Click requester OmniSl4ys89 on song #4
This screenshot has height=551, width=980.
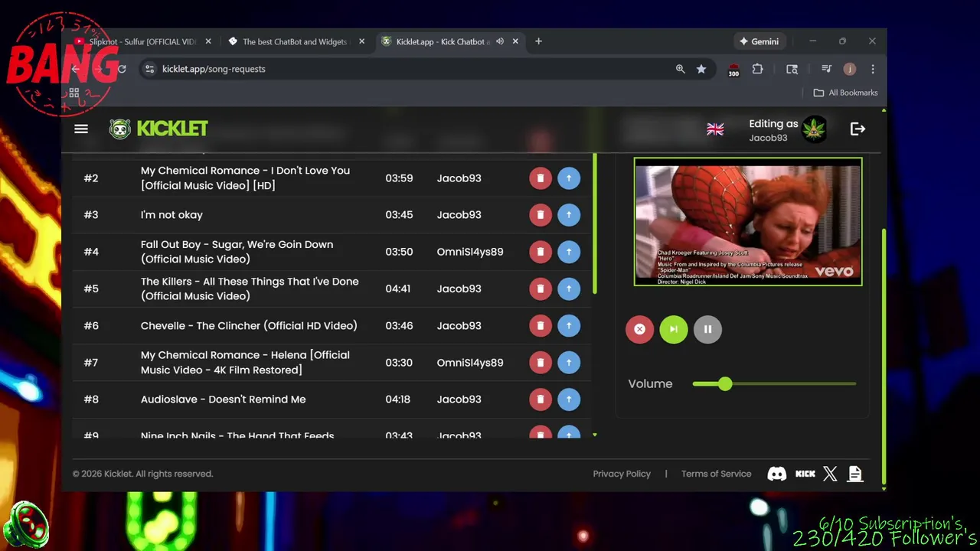click(x=469, y=252)
